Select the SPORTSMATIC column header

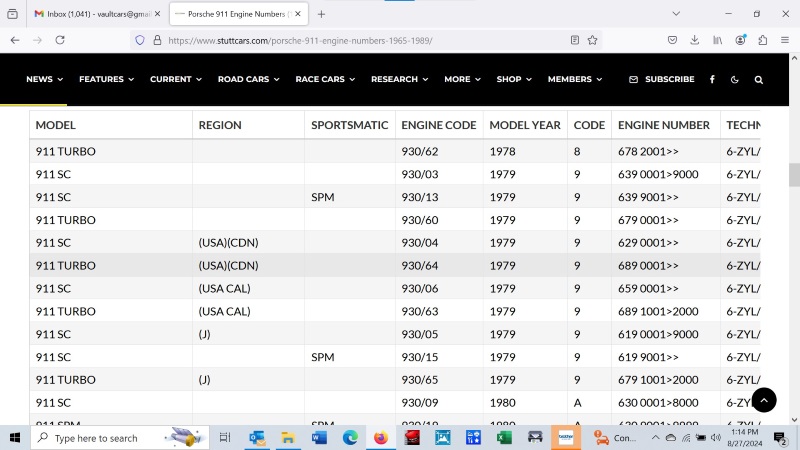(349, 125)
